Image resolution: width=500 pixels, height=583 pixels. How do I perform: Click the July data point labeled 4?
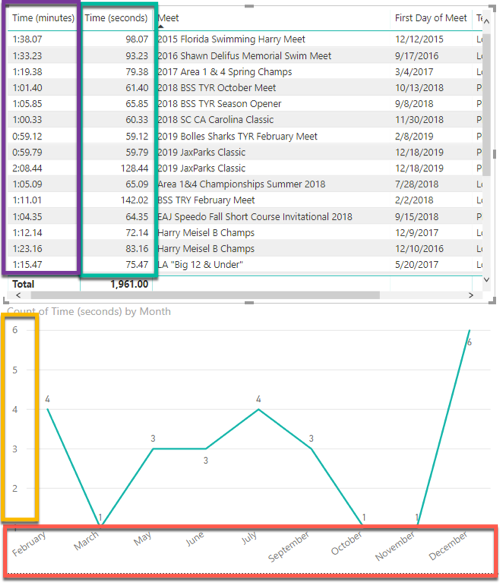click(258, 409)
